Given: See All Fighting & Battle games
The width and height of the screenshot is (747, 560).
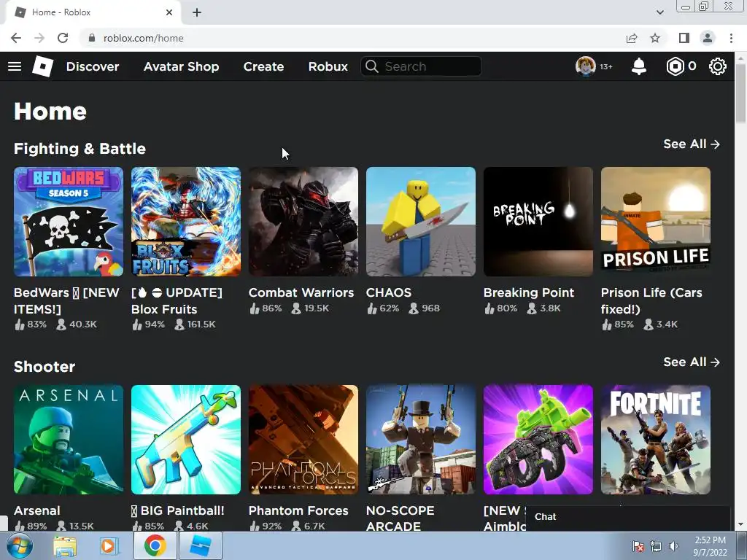Looking at the screenshot, I should [x=692, y=144].
